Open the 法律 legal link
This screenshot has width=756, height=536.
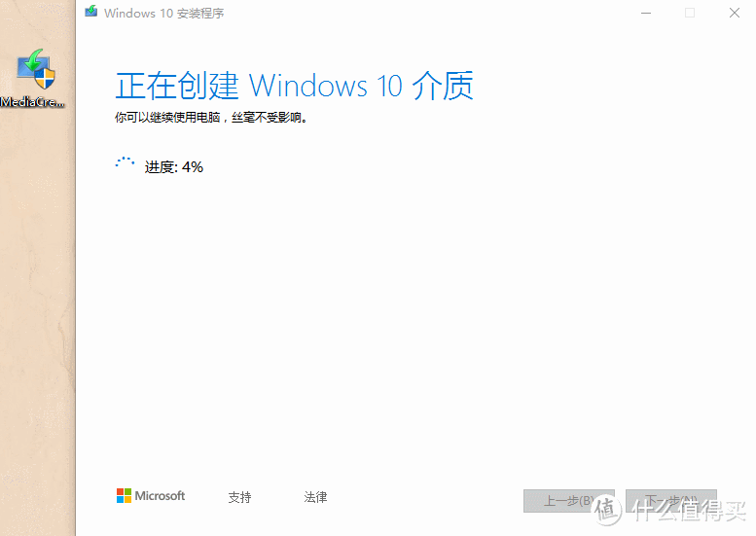pos(316,497)
